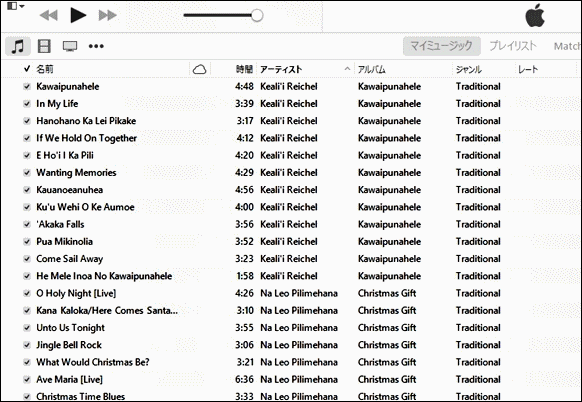Screen dimensions: 582x402
Task: Uncheck Hanohano Ka Lei Pikake
Action: (x=27, y=121)
